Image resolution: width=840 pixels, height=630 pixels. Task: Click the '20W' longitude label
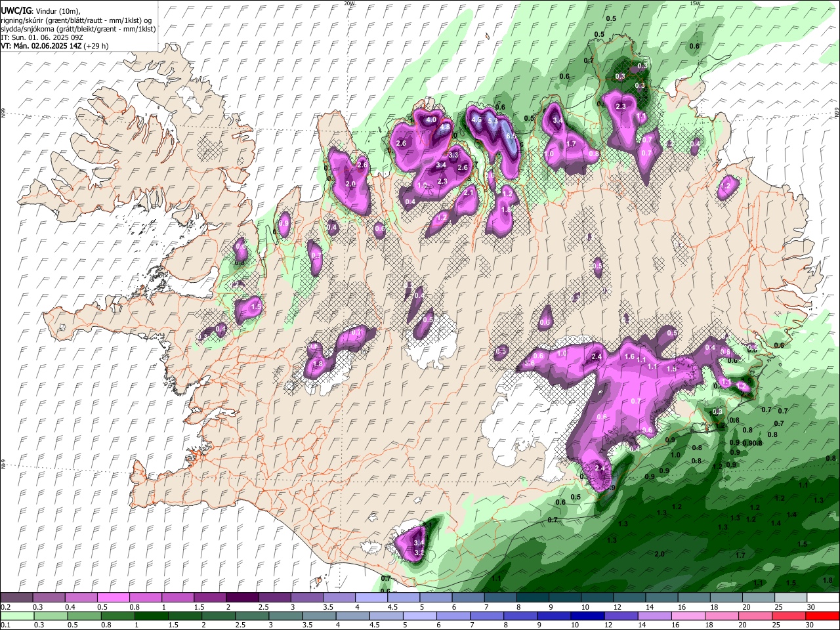coord(349,3)
